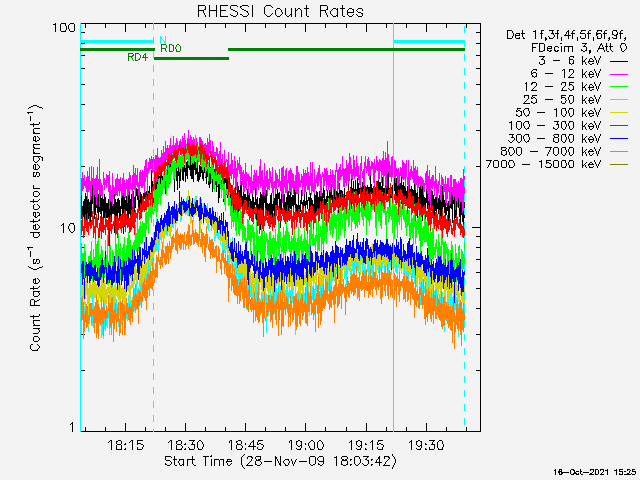Select the '7000 - 15000 keV' legend label
This screenshot has width=640, height=480.
pyautogui.click(x=543, y=164)
